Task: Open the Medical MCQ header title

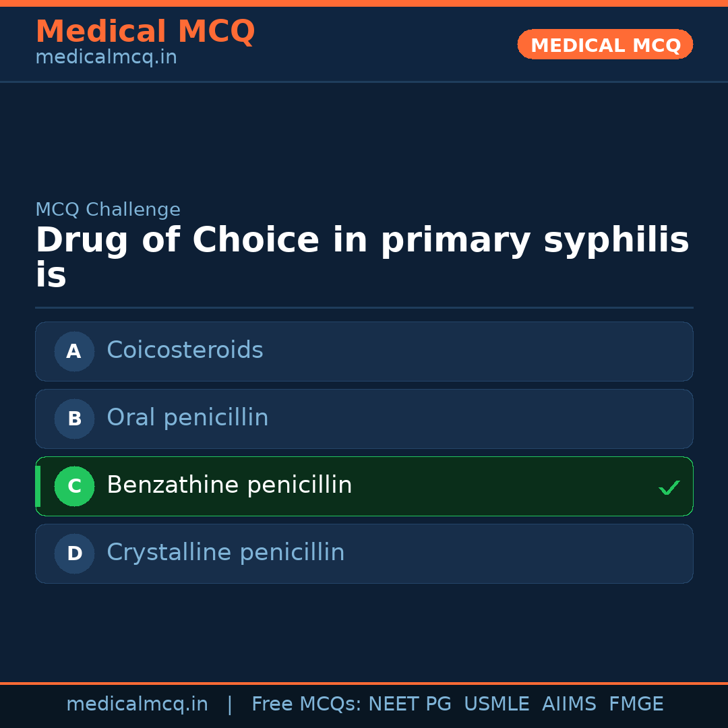Action: (x=145, y=32)
